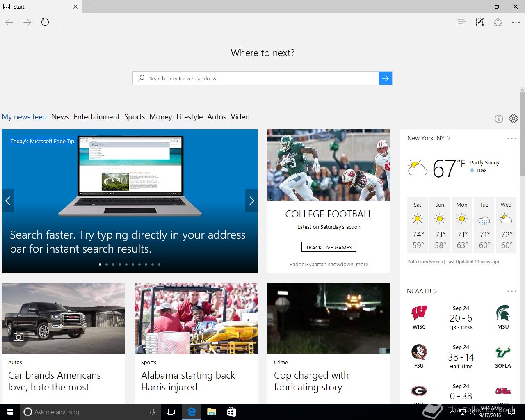This screenshot has height=420, width=525.
Task: Open news feed settings gear
Action: (x=514, y=119)
